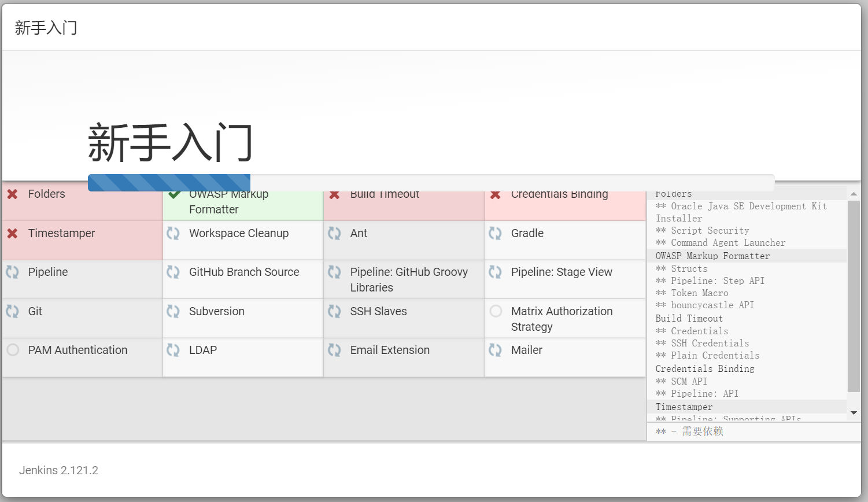Click the Jenkins 2.121.2 version text
The image size is (868, 502).
(58, 470)
